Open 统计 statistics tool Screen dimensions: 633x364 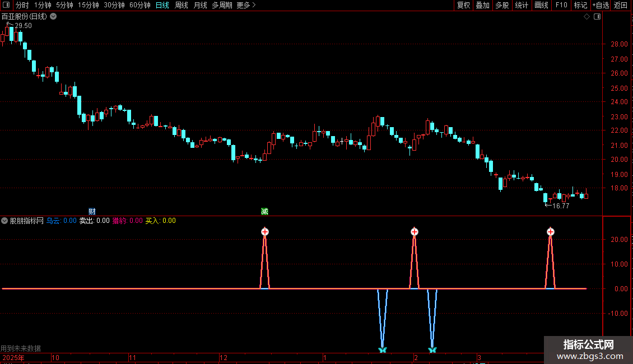click(522, 5)
